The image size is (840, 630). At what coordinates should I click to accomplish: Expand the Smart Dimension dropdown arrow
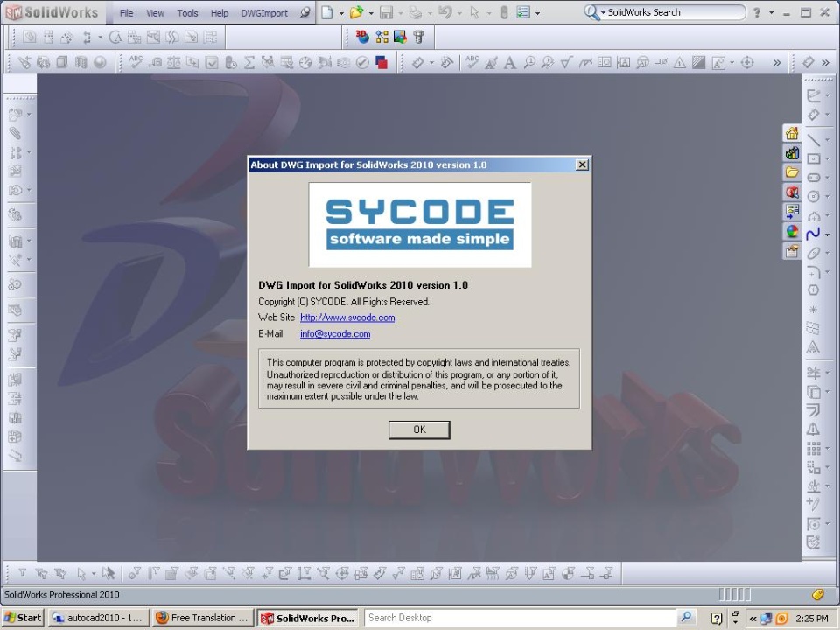point(430,63)
